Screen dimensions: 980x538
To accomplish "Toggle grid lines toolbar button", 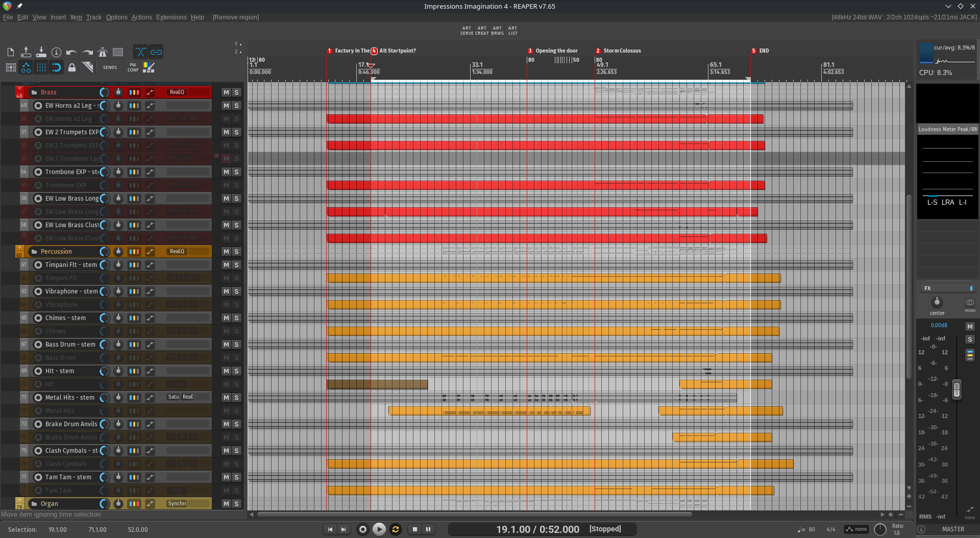I will (41, 67).
